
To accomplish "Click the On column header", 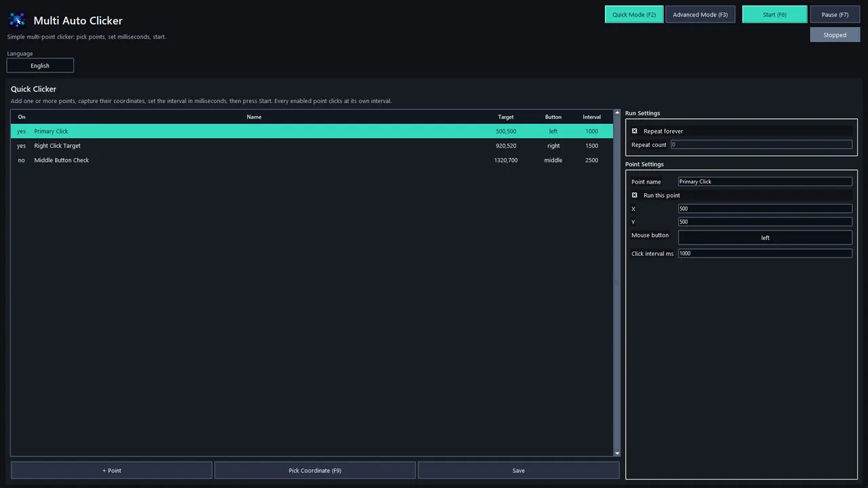I will pyautogui.click(x=22, y=117).
